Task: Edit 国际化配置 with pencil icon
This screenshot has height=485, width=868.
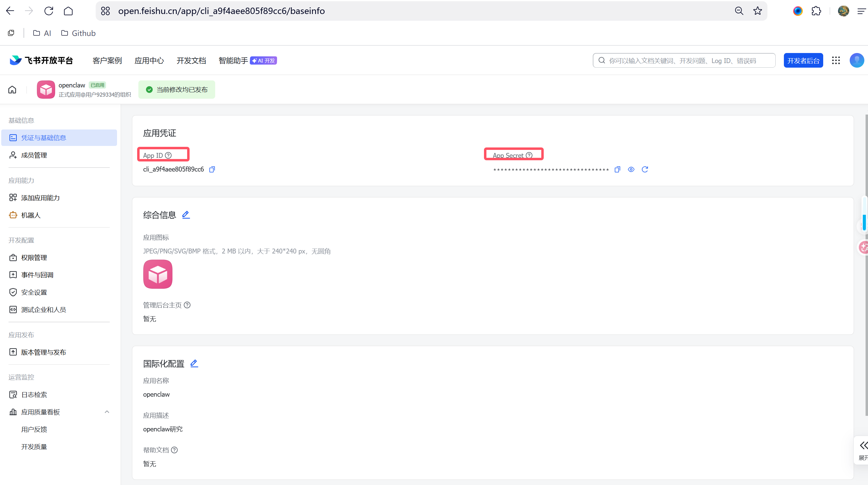Action: pos(194,363)
